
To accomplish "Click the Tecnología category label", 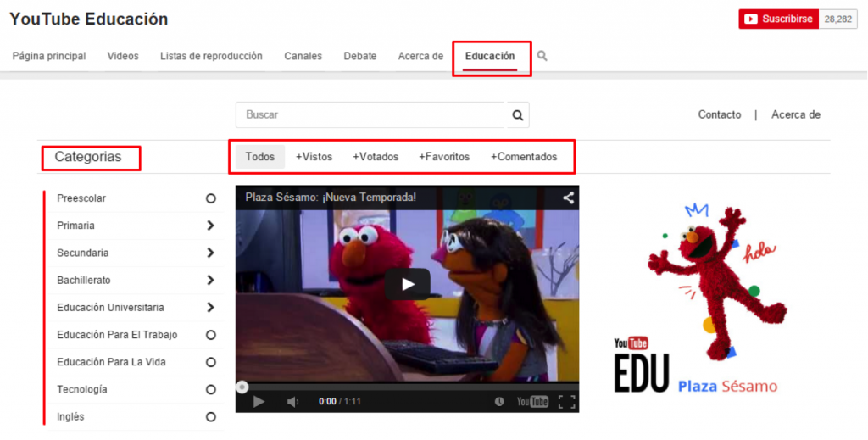I will (x=82, y=390).
